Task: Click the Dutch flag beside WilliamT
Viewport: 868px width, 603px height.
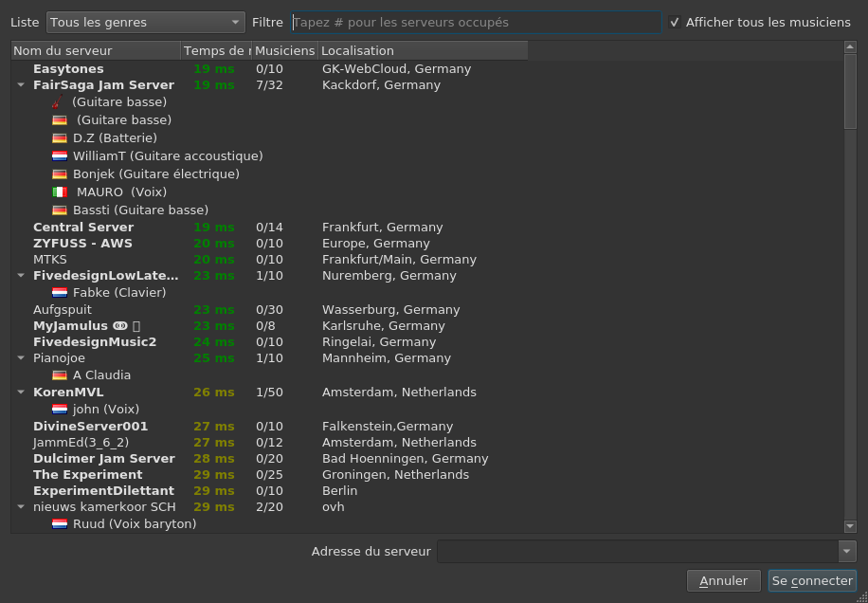Action: [x=60, y=156]
